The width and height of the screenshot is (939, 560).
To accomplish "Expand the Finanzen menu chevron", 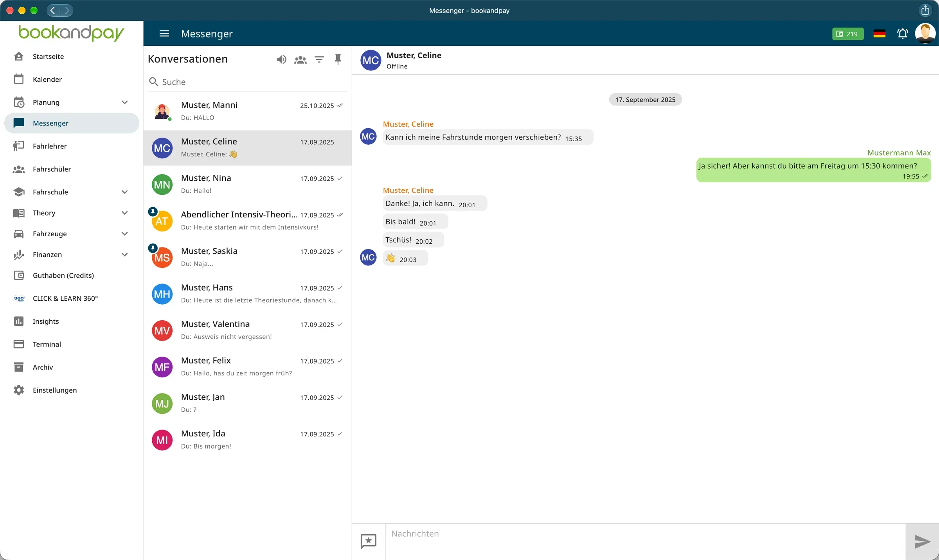I will (124, 255).
